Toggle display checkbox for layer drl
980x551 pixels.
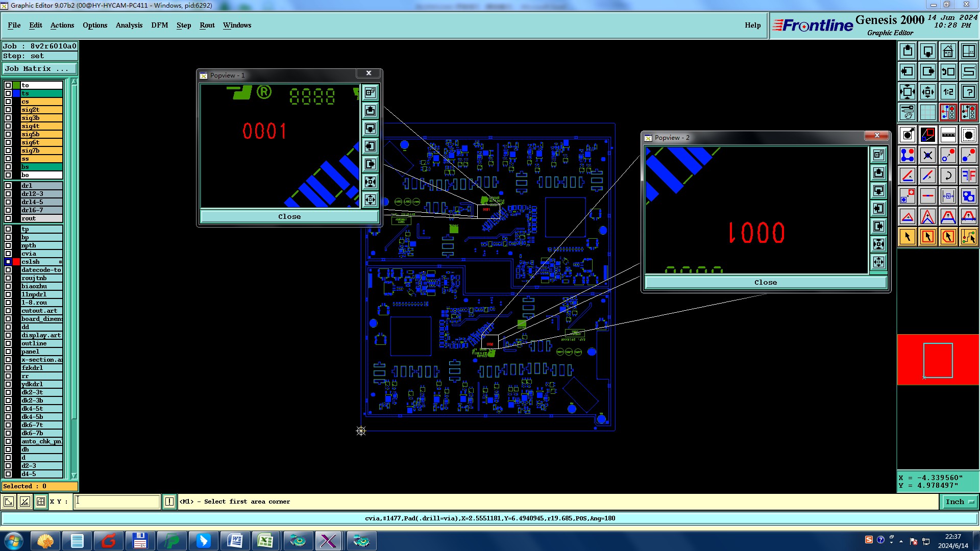point(8,186)
